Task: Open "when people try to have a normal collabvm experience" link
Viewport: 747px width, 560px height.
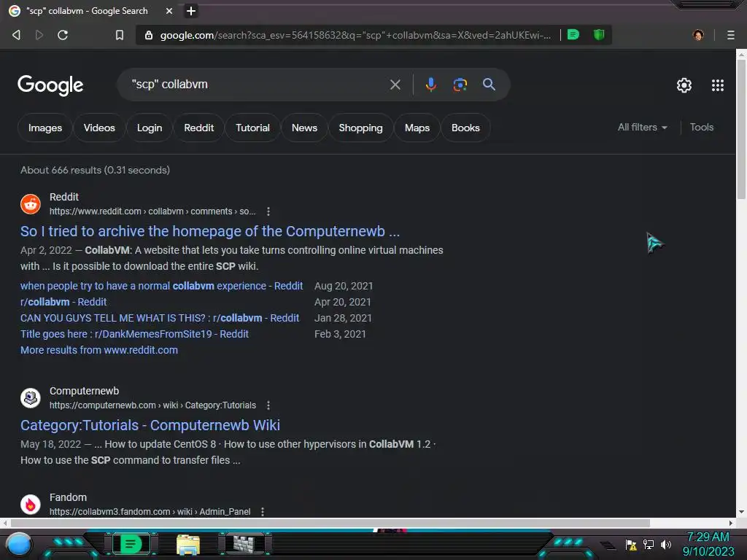Action: (161, 286)
